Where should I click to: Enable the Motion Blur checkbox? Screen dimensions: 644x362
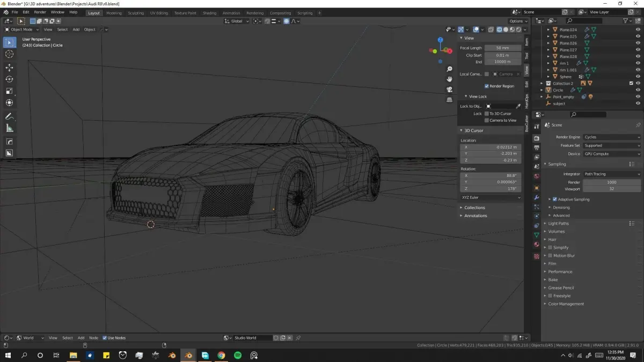click(550, 256)
